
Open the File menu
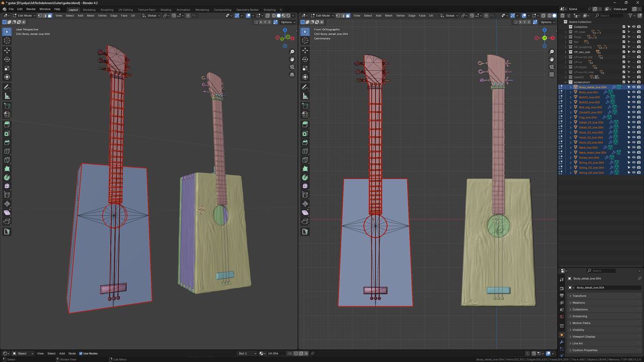coord(11,9)
